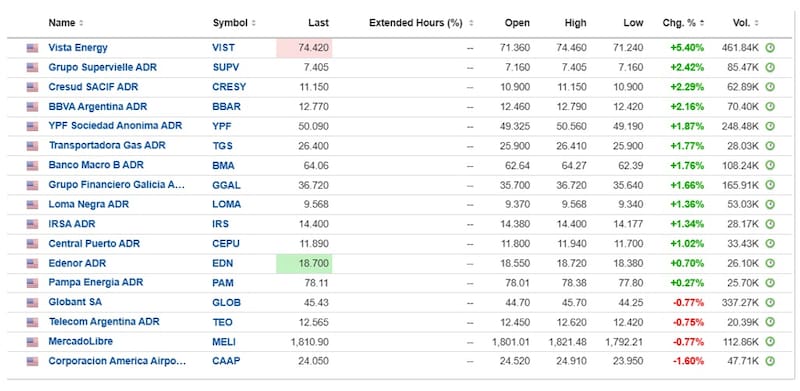Click the clock icon in Vista Energy row
Viewport: 800px width, 391px height.
point(770,48)
